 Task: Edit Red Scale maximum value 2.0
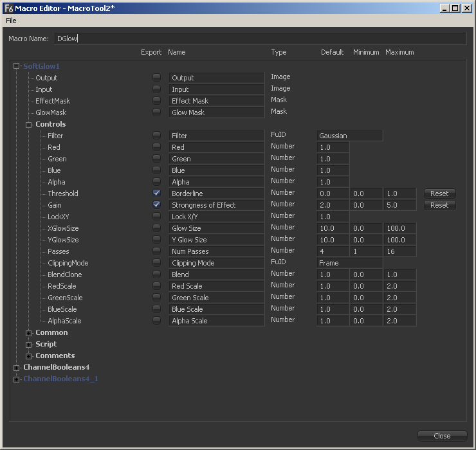[x=399, y=286]
